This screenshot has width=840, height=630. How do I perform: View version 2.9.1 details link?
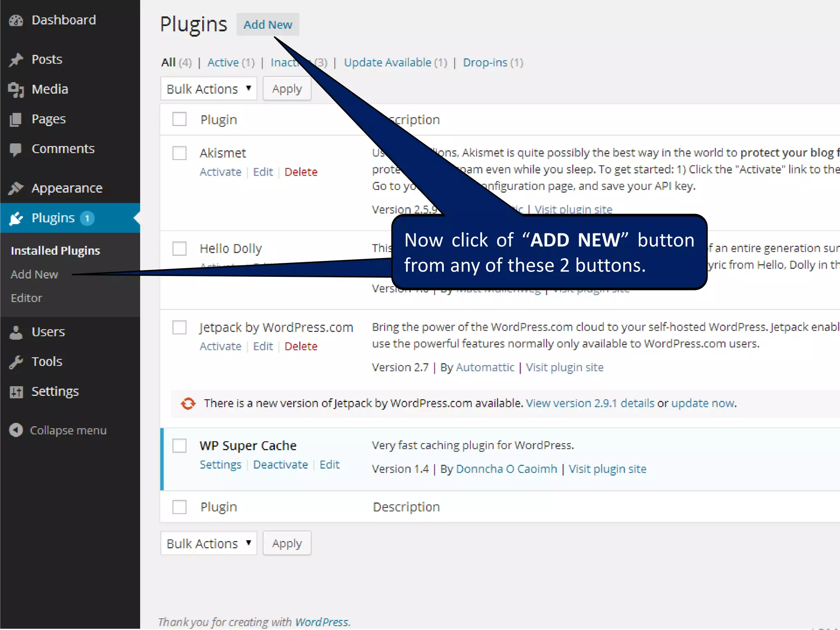(x=590, y=403)
